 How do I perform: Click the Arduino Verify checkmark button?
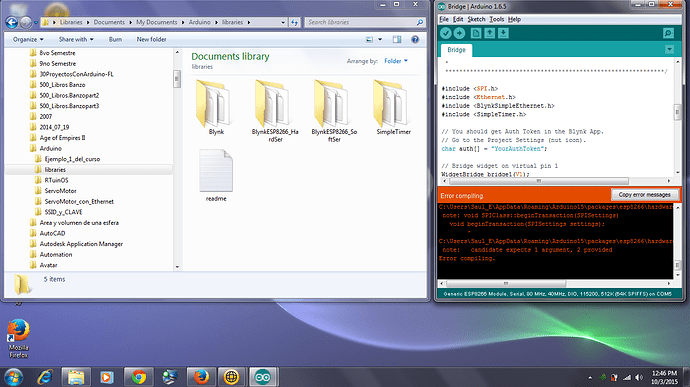(x=446, y=33)
